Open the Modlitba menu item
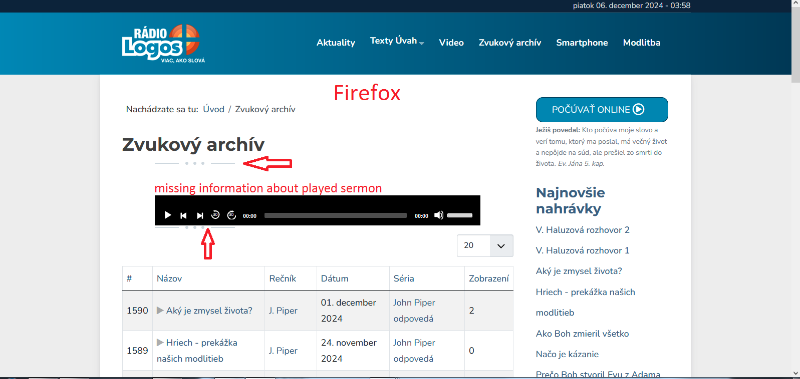The width and height of the screenshot is (800, 379). (642, 43)
